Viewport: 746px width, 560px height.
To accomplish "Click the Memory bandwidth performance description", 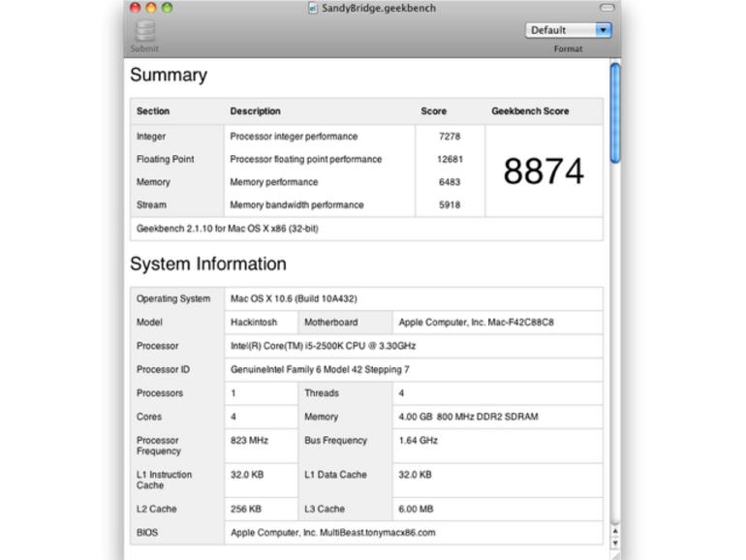I will click(296, 205).
